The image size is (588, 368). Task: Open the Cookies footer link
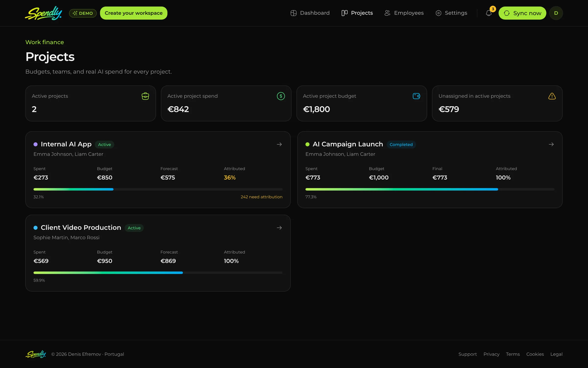click(535, 354)
